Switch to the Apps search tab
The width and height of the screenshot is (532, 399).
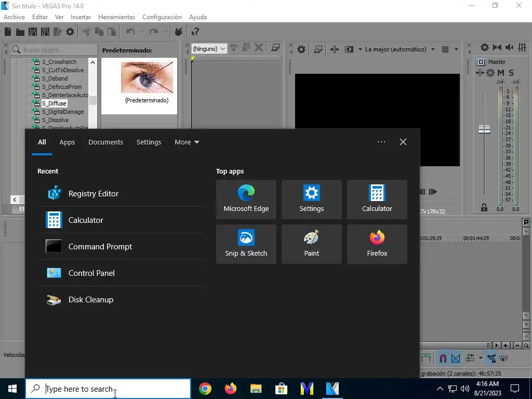click(67, 142)
